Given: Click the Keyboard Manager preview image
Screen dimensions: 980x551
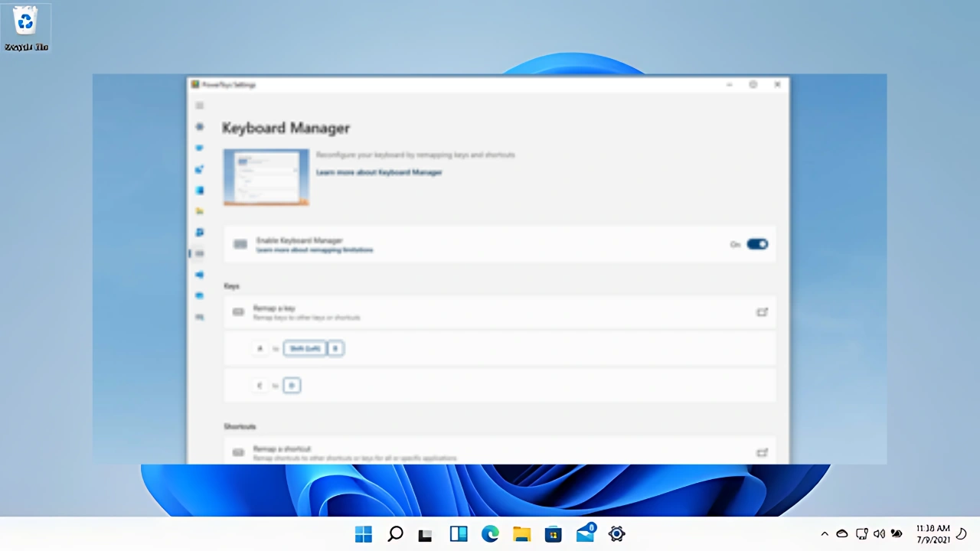Looking at the screenshot, I should pos(266,177).
